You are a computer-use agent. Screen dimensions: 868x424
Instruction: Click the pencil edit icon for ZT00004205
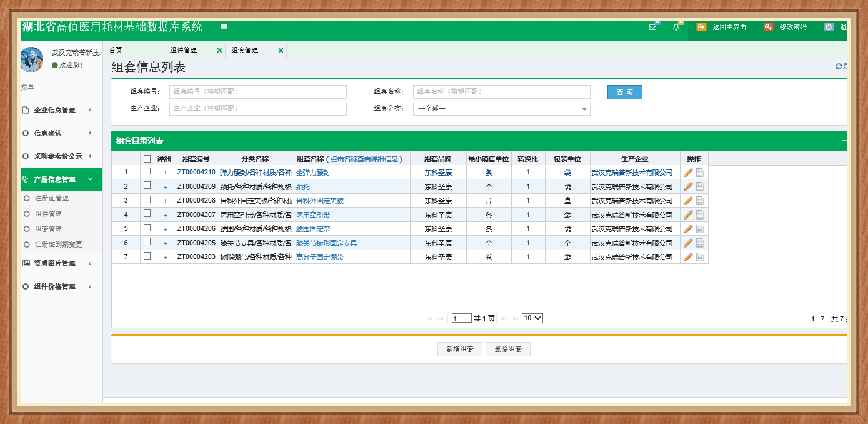(x=688, y=243)
